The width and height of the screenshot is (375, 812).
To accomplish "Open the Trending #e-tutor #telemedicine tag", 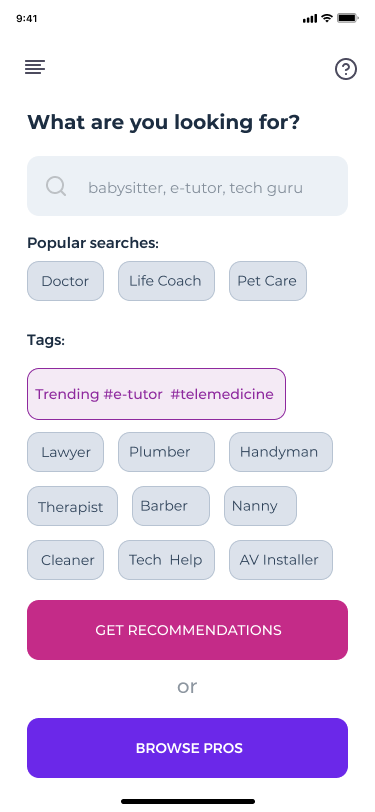I will click(x=156, y=394).
